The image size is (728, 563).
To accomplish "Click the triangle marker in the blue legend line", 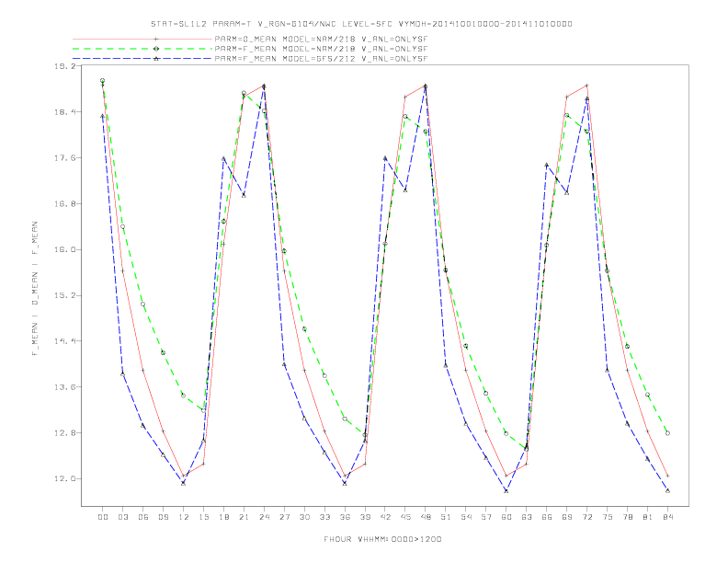I will pos(156,59).
